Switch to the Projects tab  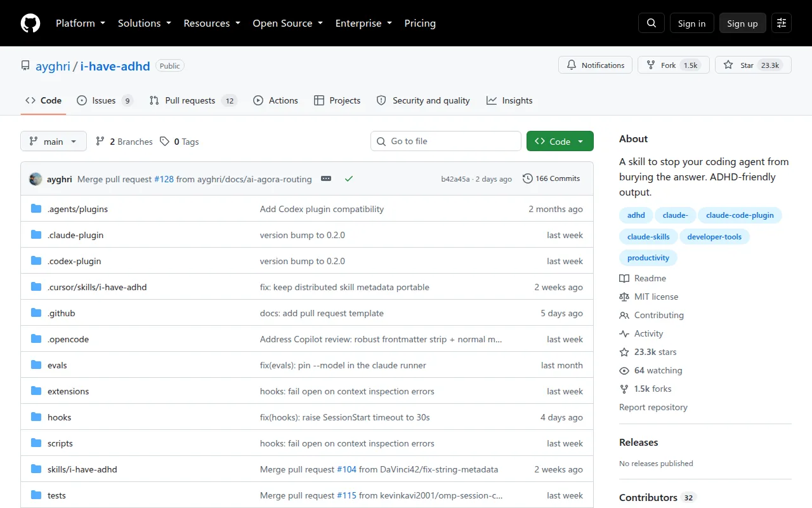point(337,100)
